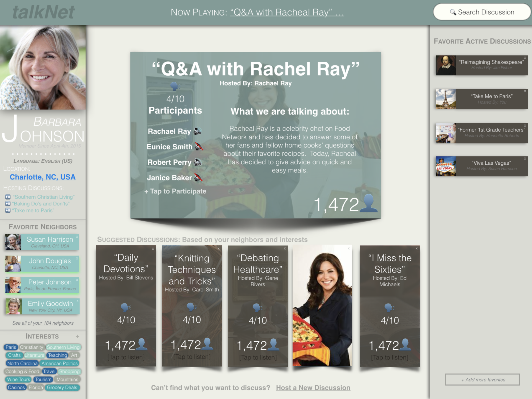Click Add more favorites button

point(482,379)
